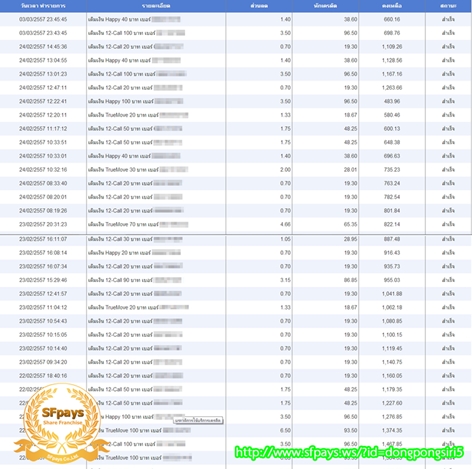
Task: Click TrueMove 70 detail in 20:31:23 row
Action: click(138, 224)
